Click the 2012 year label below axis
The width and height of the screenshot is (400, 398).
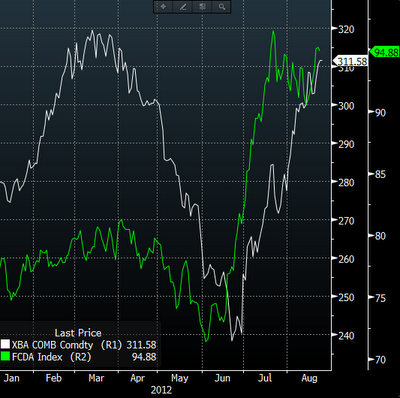(x=161, y=390)
